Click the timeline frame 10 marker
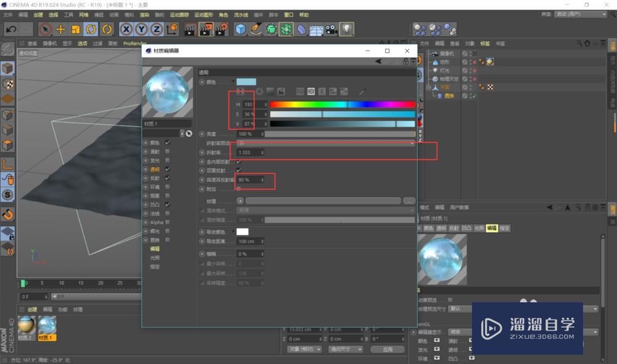The width and height of the screenshot is (617, 364). pyautogui.click(x=61, y=283)
